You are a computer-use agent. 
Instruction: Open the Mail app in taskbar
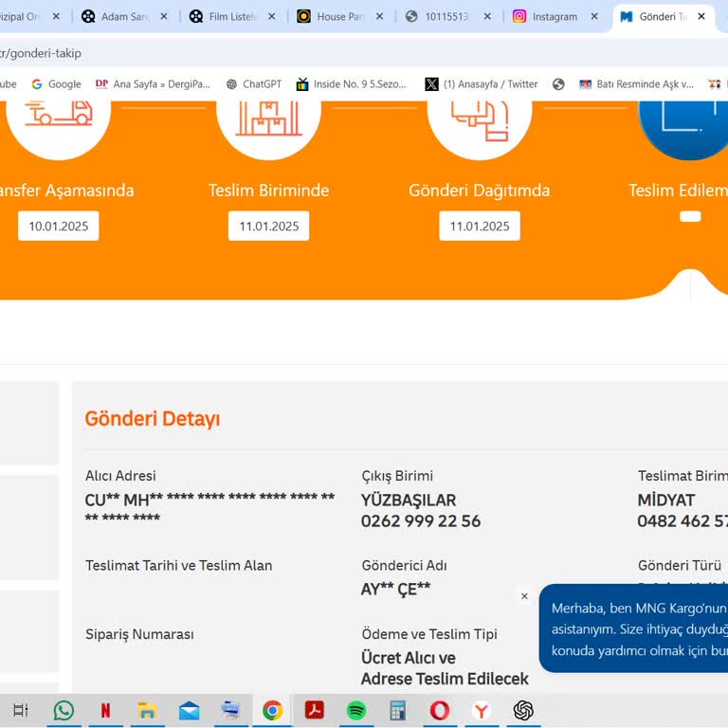(189, 711)
